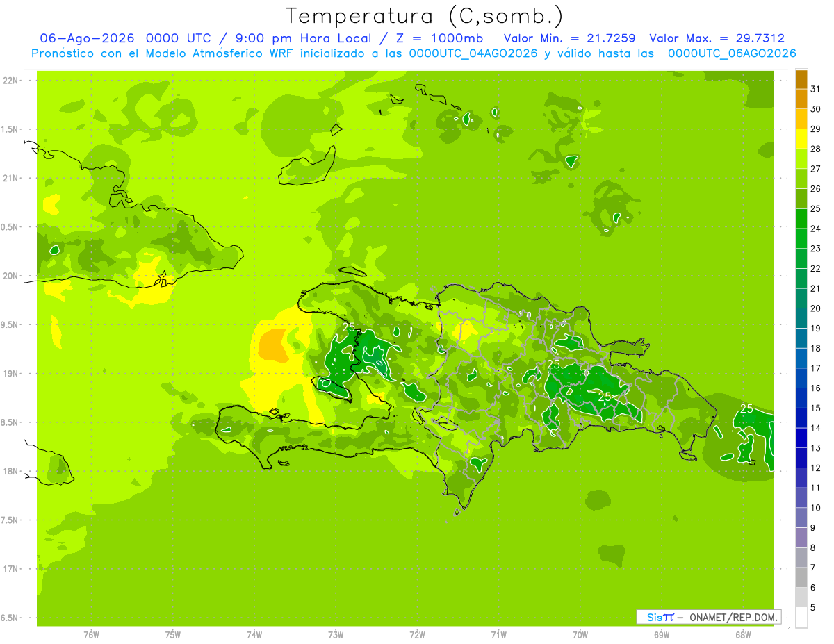Select the "71W" longitude axis label
The height and width of the screenshot is (644, 834).
pyautogui.click(x=498, y=635)
